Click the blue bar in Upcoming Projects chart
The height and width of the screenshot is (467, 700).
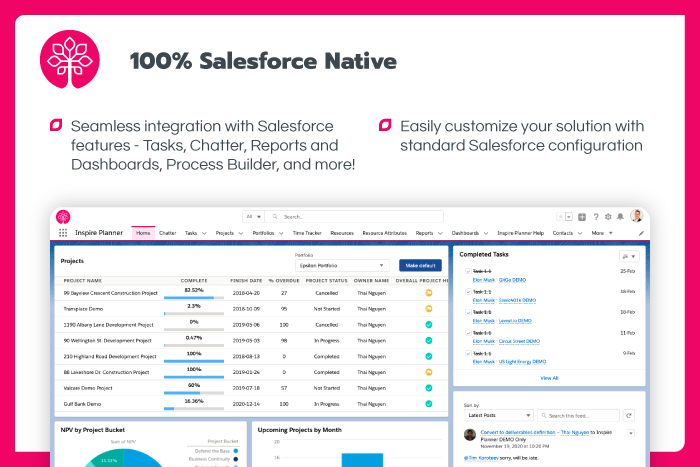pos(362,460)
